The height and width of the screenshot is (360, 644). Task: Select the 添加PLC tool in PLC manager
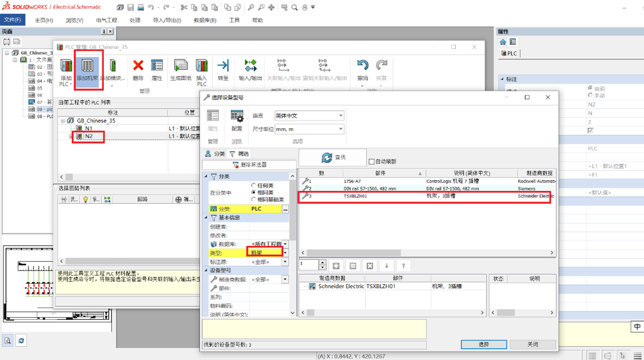click(66, 70)
